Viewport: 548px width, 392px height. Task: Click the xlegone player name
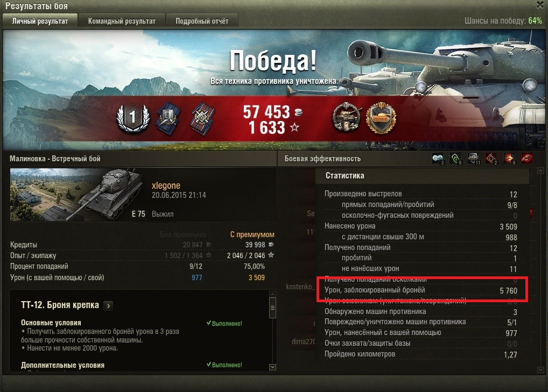(x=166, y=186)
